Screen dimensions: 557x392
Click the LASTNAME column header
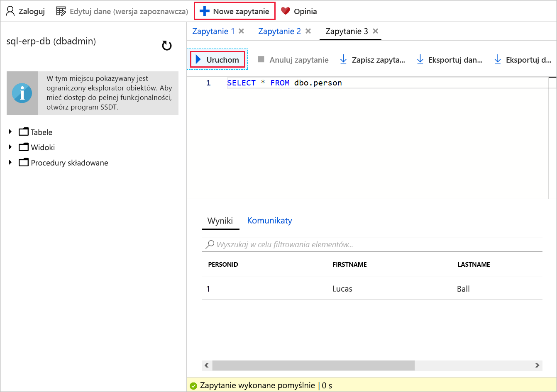474,264
